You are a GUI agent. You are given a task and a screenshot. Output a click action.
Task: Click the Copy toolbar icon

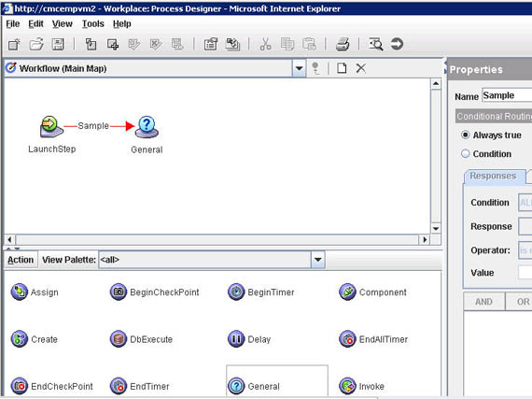[x=287, y=45]
